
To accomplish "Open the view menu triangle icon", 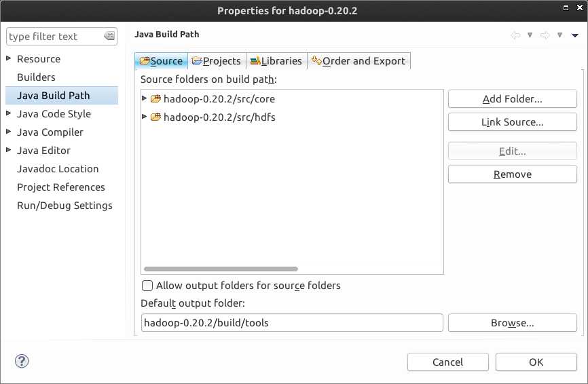I will pyautogui.click(x=574, y=35).
